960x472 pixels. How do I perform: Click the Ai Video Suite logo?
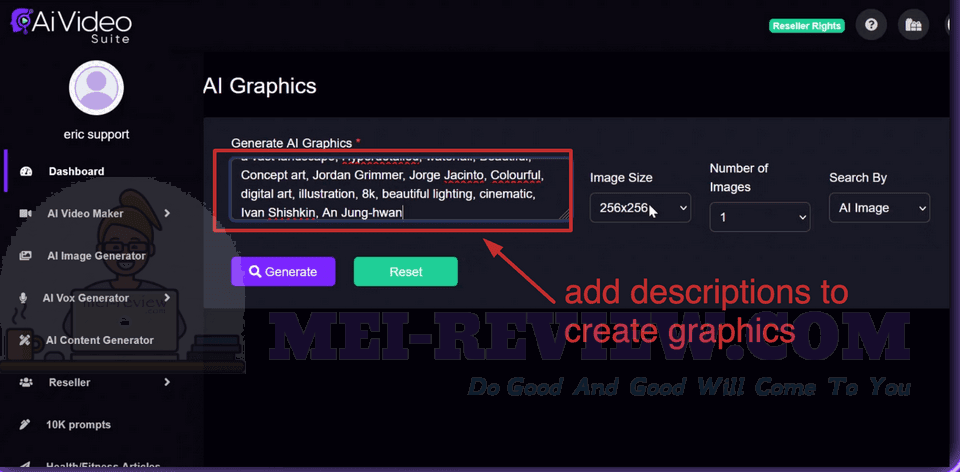coord(71,26)
